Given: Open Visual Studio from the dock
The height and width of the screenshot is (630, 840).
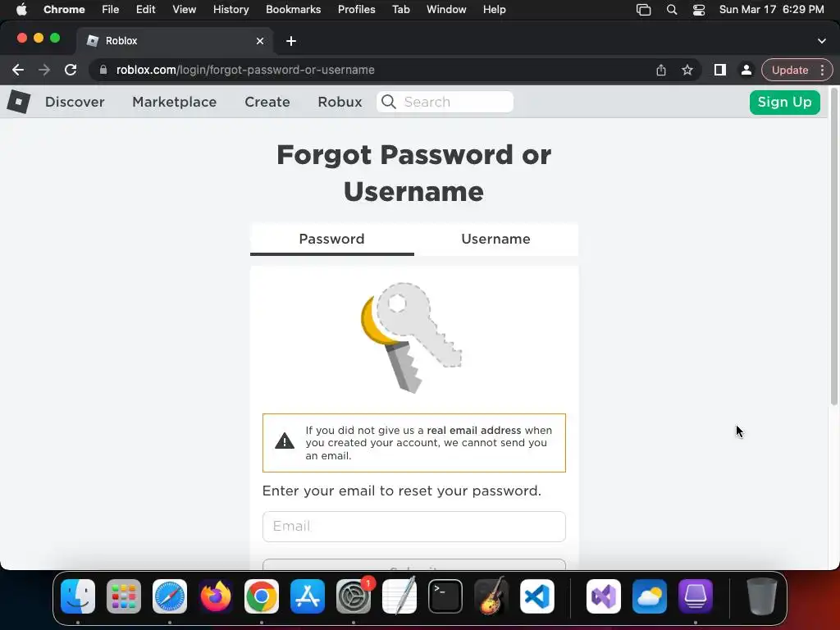Looking at the screenshot, I should coord(604,596).
